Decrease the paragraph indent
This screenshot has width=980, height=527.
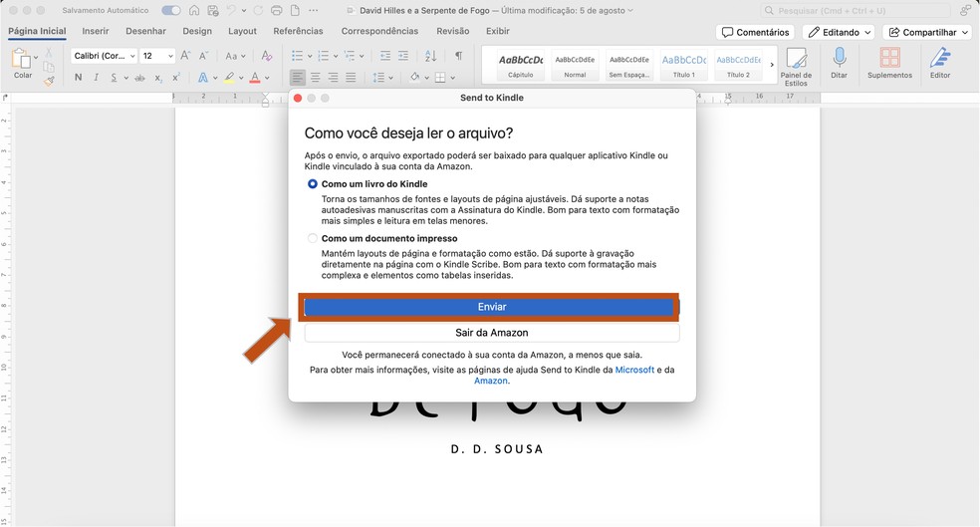tap(385, 56)
